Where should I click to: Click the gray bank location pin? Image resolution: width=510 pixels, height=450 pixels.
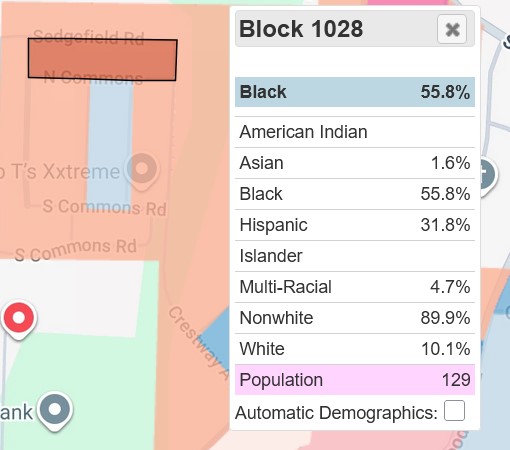point(55,411)
